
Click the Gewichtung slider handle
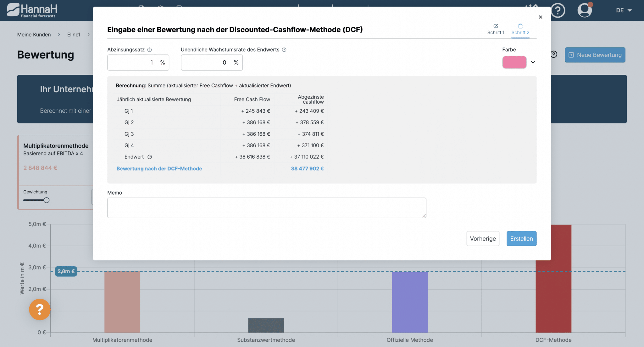click(x=47, y=200)
